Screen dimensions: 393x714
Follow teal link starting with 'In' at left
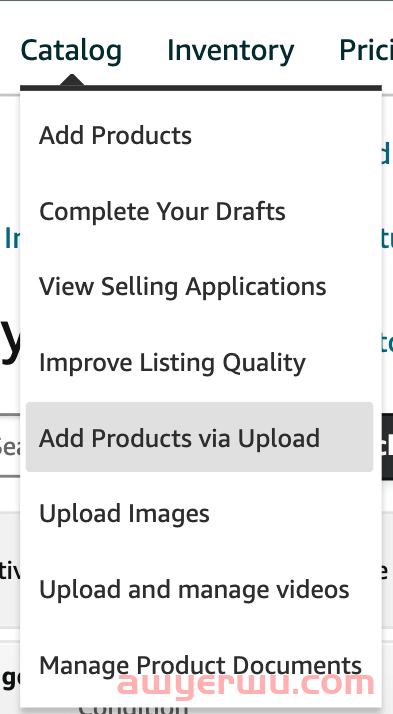(12, 238)
